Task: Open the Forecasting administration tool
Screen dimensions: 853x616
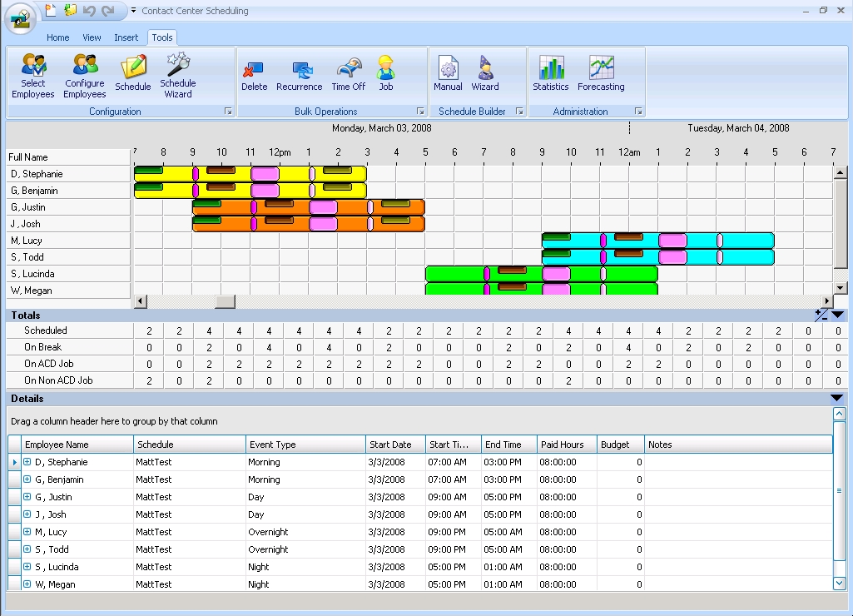Action: pyautogui.click(x=601, y=75)
